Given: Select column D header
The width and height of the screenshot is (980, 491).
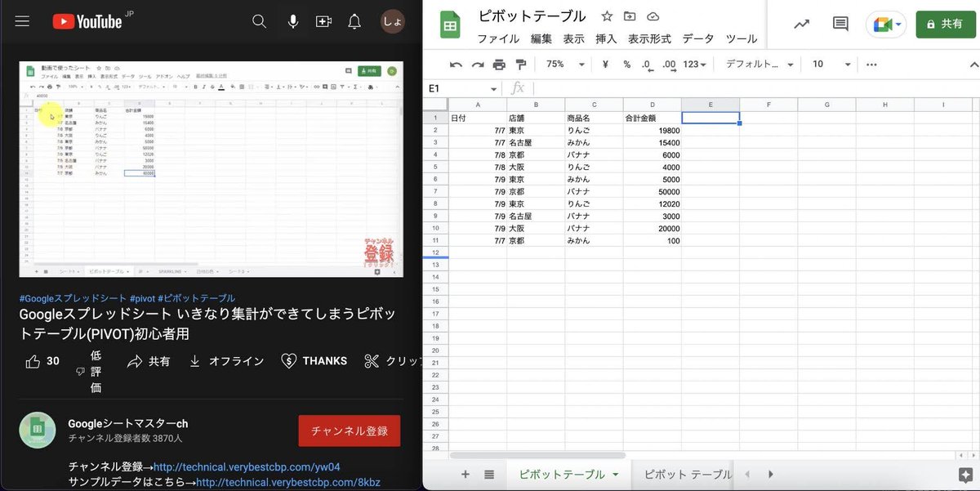Looking at the screenshot, I should [x=653, y=105].
